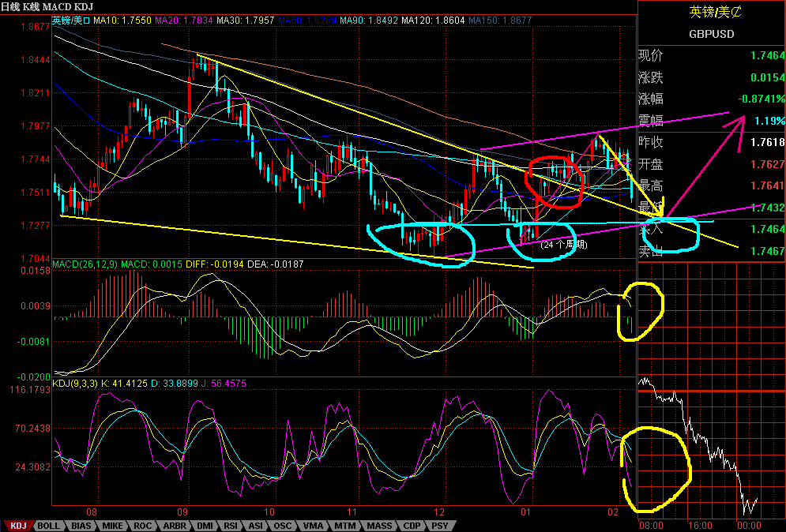Click the 116.1793 KDJ axis label
Screen dimensions: 786x532
click(x=31, y=390)
